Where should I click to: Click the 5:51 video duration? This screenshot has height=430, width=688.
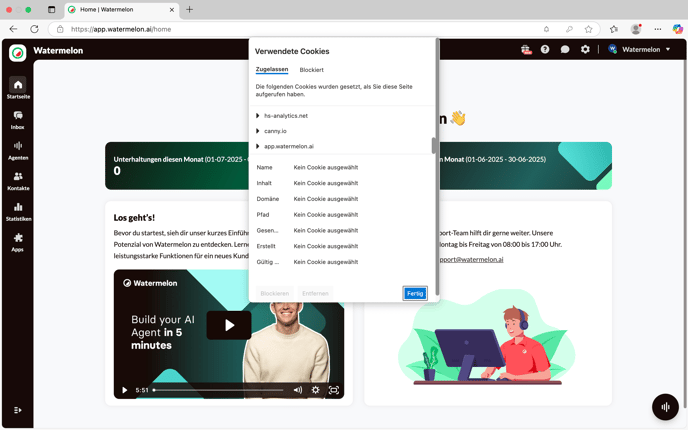click(x=142, y=390)
